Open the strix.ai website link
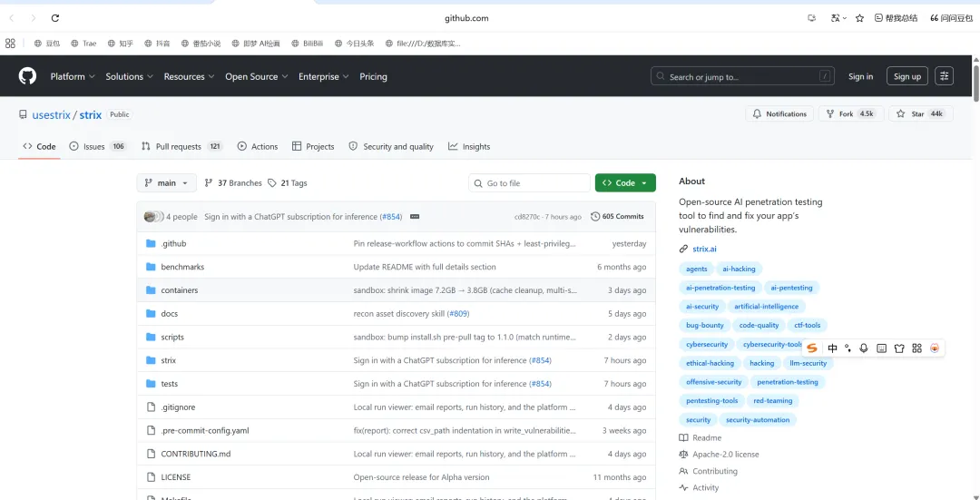Viewport: 980px width, 500px height. tap(704, 249)
